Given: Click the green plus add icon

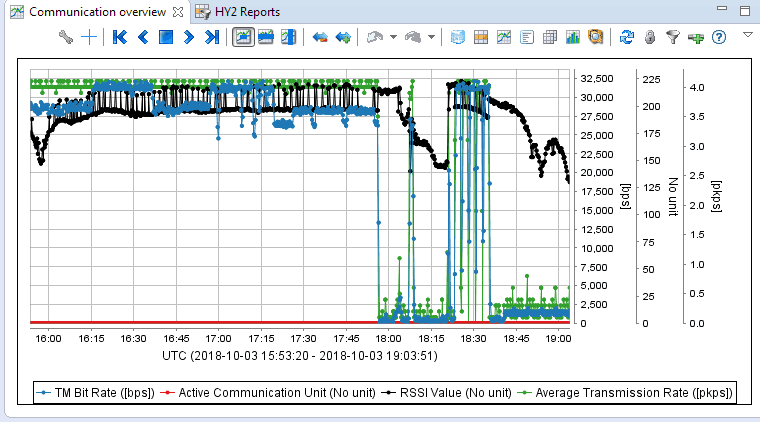Looking at the screenshot, I should (x=695, y=37).
